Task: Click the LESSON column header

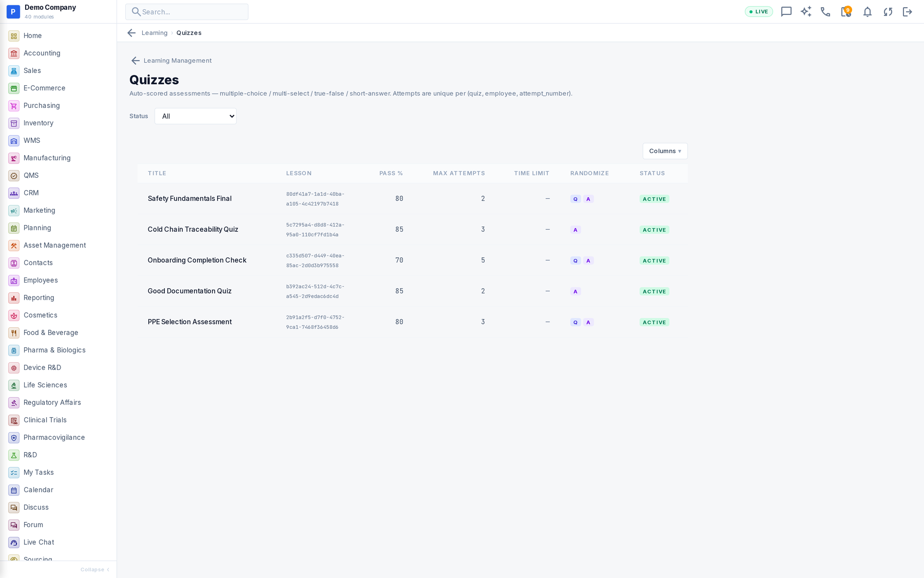Action: (x=299, y=174)
